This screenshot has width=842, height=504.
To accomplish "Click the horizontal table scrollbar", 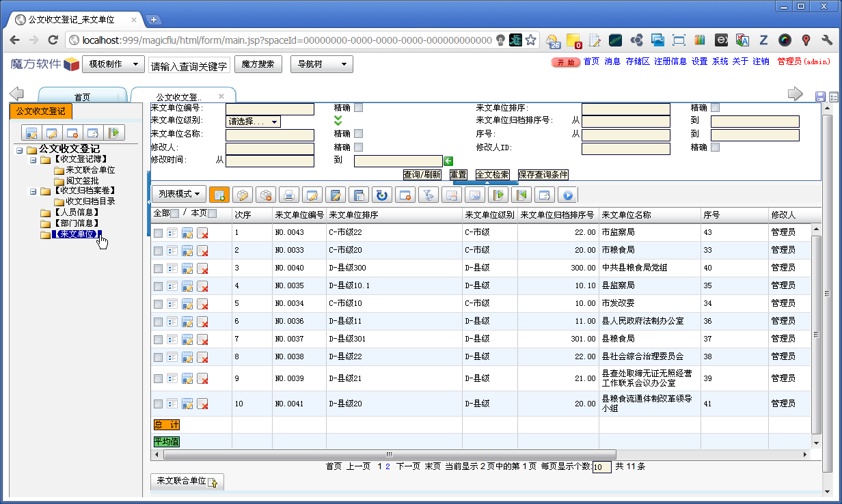I will (388, 454).
